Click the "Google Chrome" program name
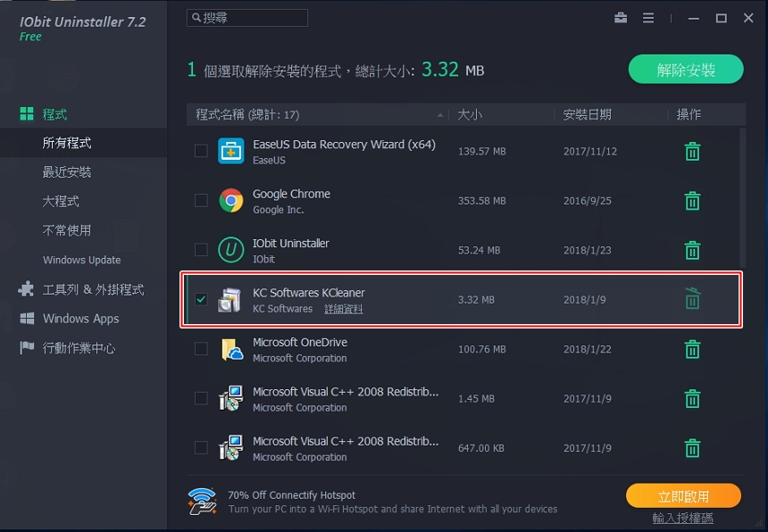 pos(291,194)
